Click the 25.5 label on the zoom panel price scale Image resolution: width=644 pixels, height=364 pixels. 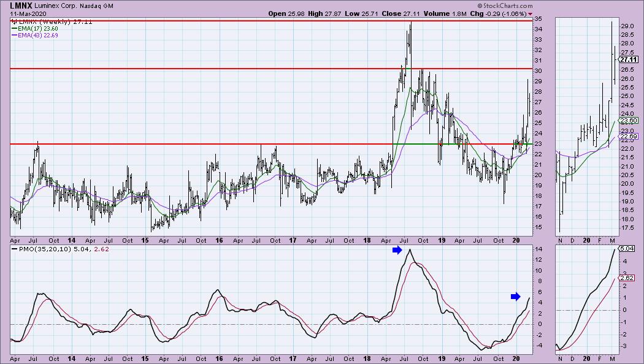click(626, 88)
